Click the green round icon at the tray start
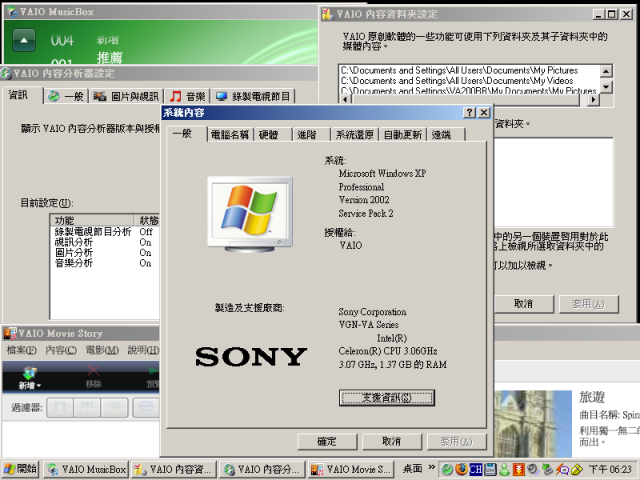This screenshot has width=640, height=480. click(x=447, y=469)
